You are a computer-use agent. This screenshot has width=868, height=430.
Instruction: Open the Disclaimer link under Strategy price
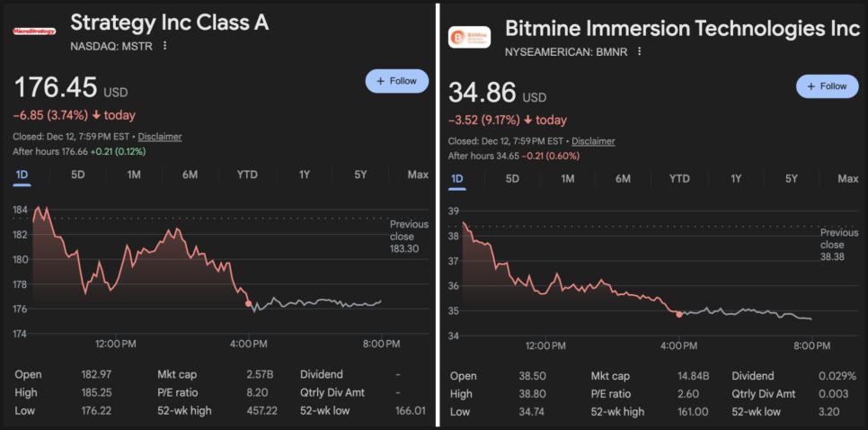[160, 137]
